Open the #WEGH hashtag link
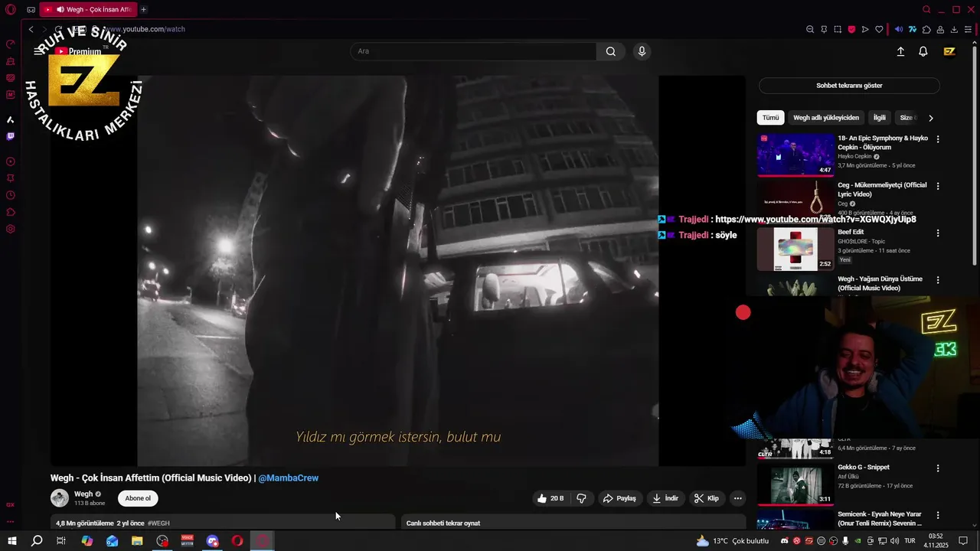980x551 pixels. click(x=158, y=523)
